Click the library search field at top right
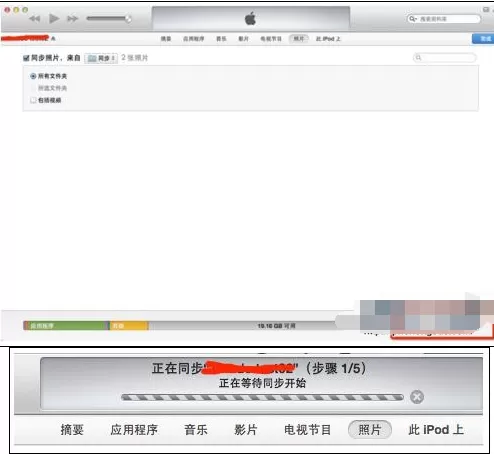Viewport: 494px width, 454px height. (444, 19)
